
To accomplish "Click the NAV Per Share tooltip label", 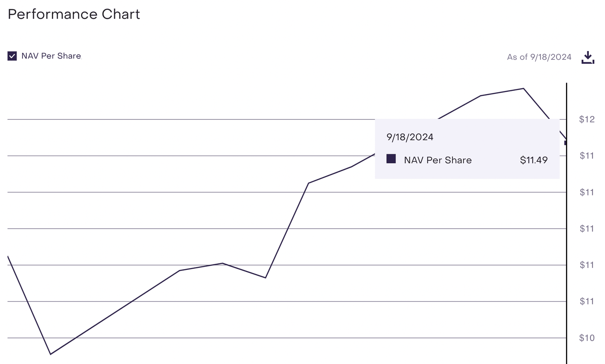I will [438, 160].
